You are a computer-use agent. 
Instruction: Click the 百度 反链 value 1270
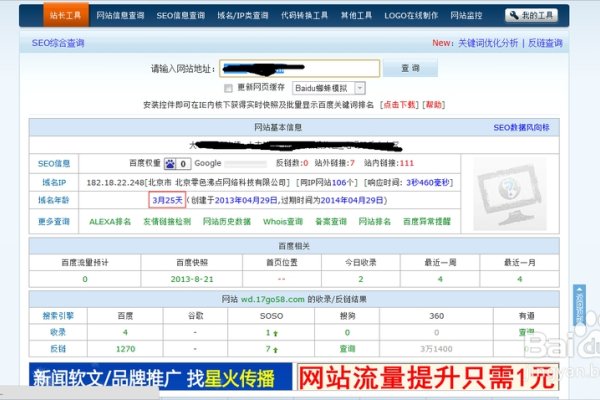pyautogui.click(x=126, y=349)
